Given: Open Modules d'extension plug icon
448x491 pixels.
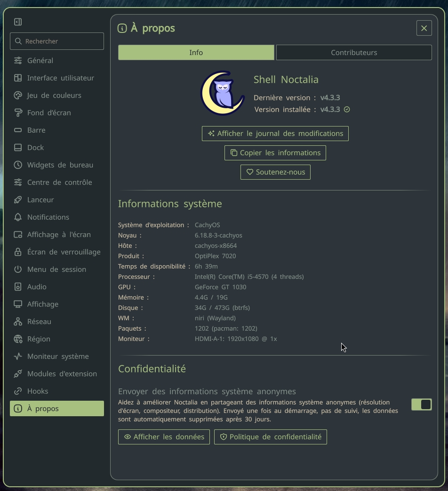Looking at the screenshot, I should (18, 373).
